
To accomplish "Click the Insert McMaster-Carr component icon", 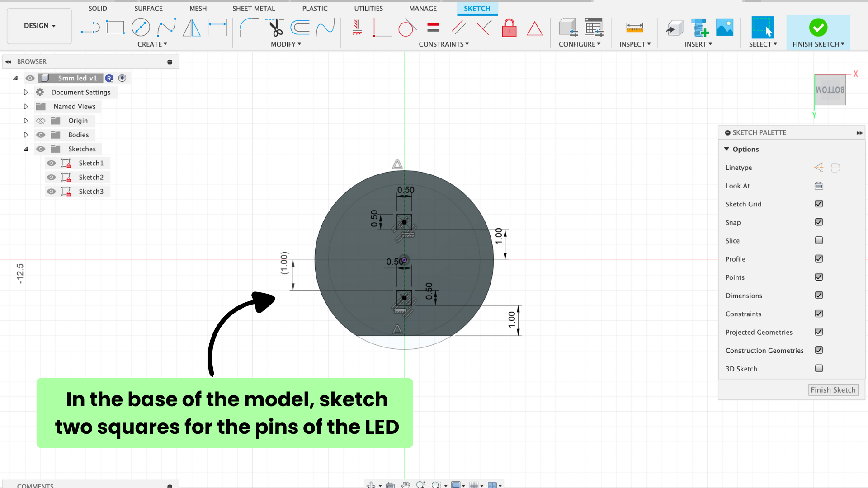I will pyautogui.click(x=700, y=28).
